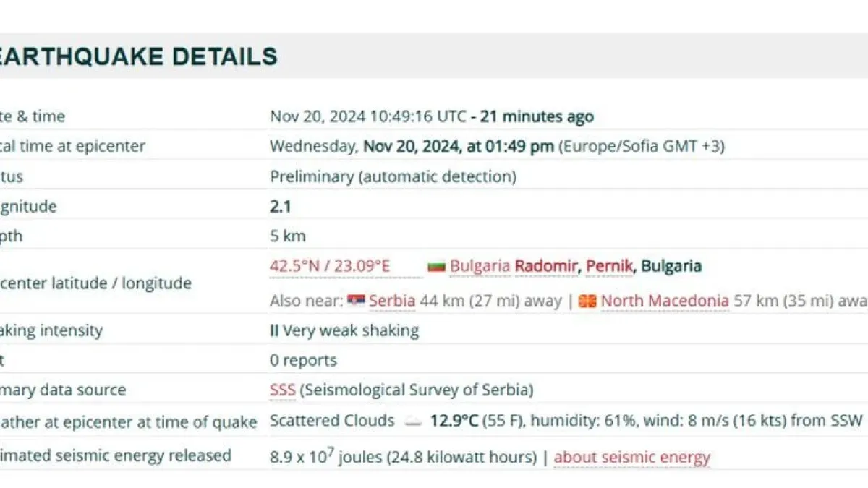Click the scattered clouds weather icon
Screen dimensions: 868x488
413,421
